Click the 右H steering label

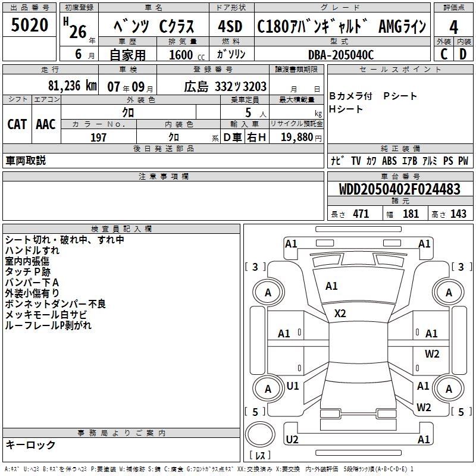[x=256, y=137]
